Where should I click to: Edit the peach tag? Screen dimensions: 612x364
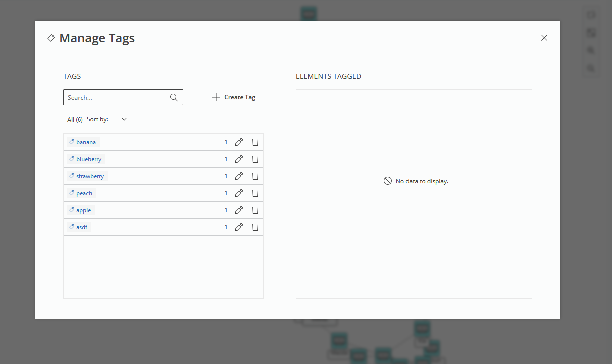pyautogui.click(x=239, y=193)
